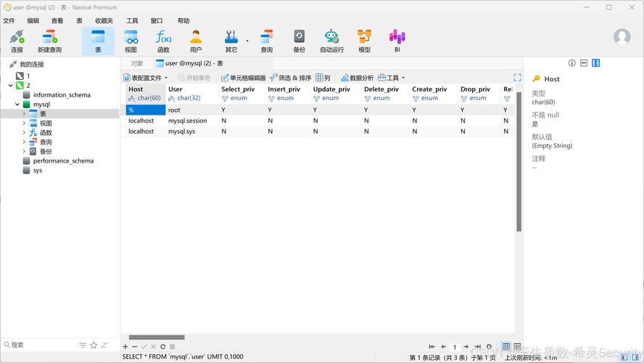Show the info pane icon
The height and width of the screenshot is (363, 644).
[x=571, y=63]
